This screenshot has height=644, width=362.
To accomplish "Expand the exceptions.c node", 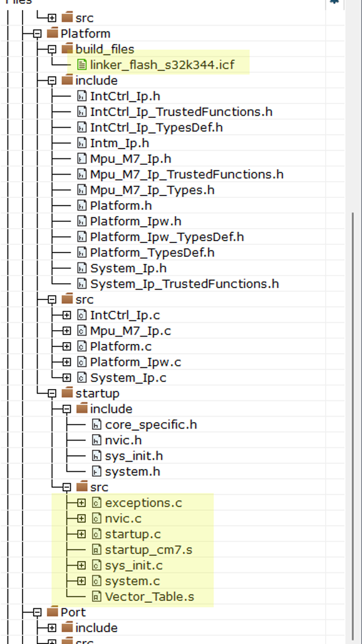I will pos(81,503).
